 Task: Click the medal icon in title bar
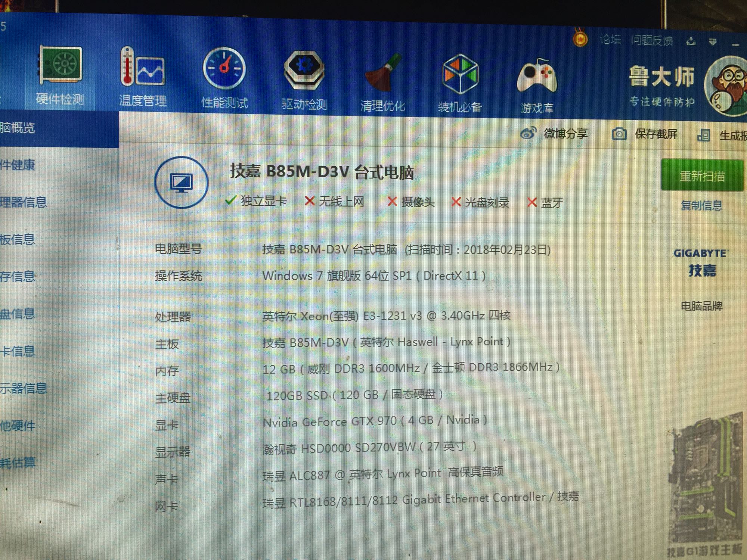(580, 39)
